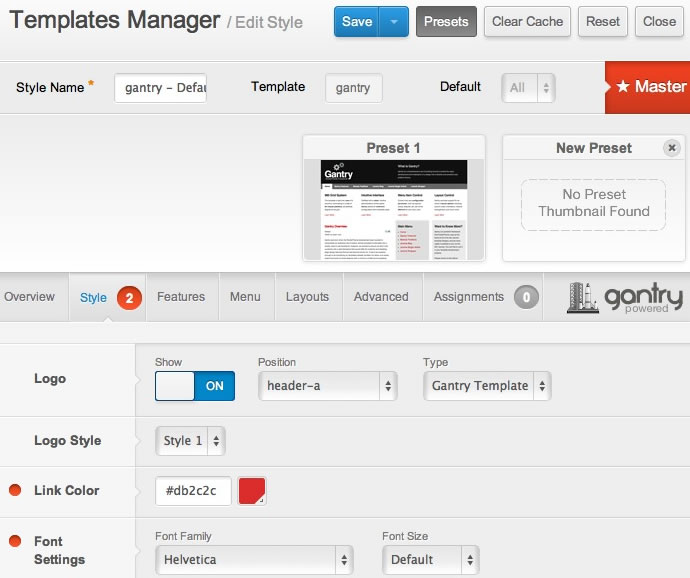Open the Logo Style selector
The image size is (690, 578).
(190, 440)
